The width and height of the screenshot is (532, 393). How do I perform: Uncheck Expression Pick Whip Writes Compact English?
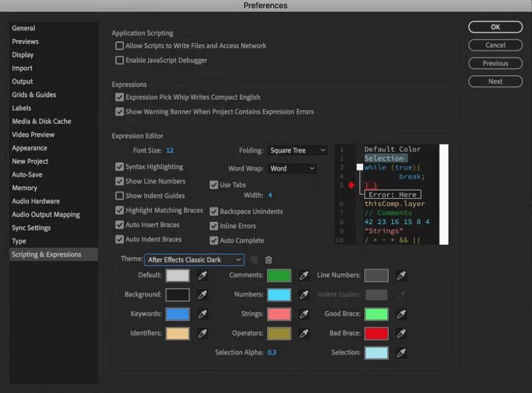click(120, 97)
